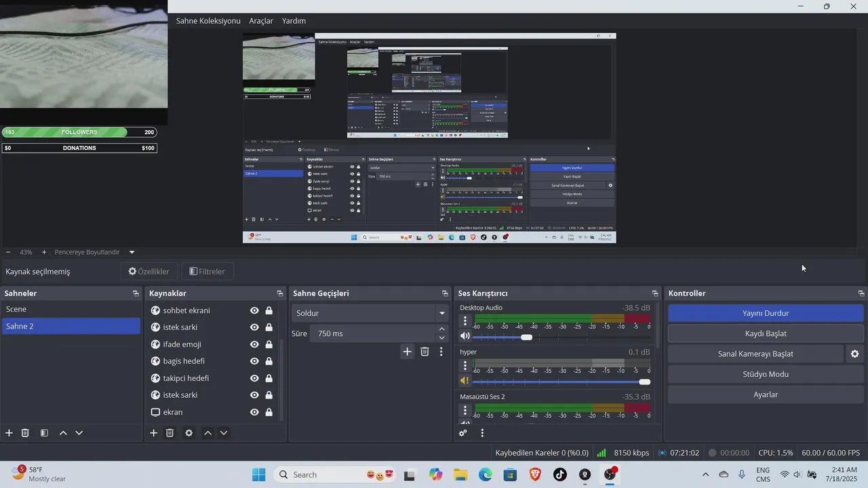Open Windows Start menu
The width and height of the screenshot is (868, 488).
[258, 474]
